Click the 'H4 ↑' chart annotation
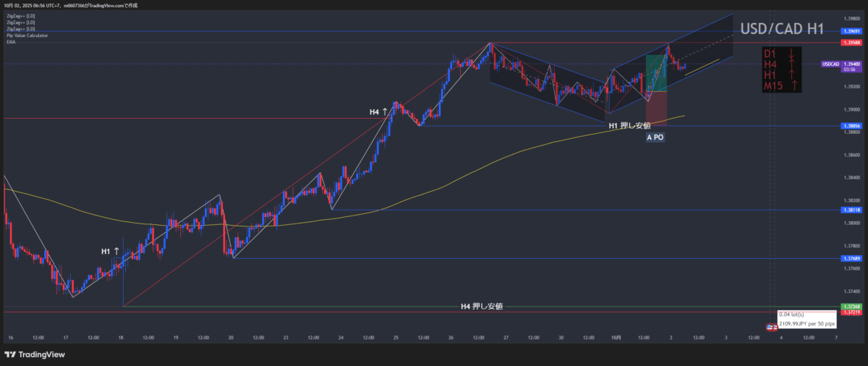This screenshot has width=868, height=366. click(x=378, y=111)
